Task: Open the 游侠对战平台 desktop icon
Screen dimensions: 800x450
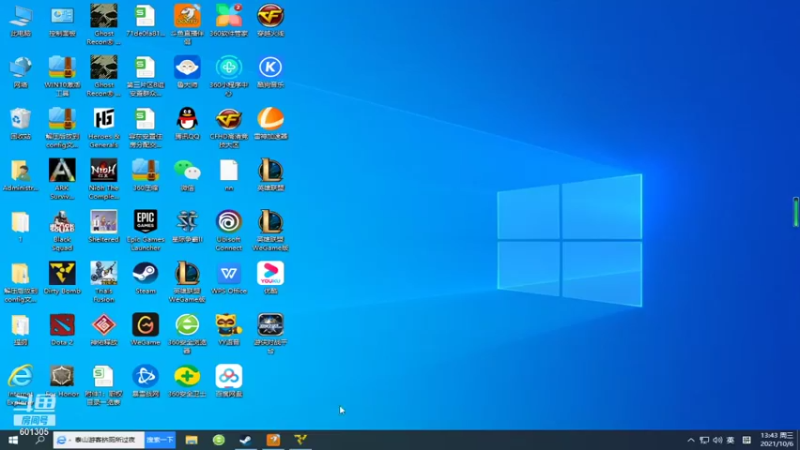Action: click(x=270, y=333)
